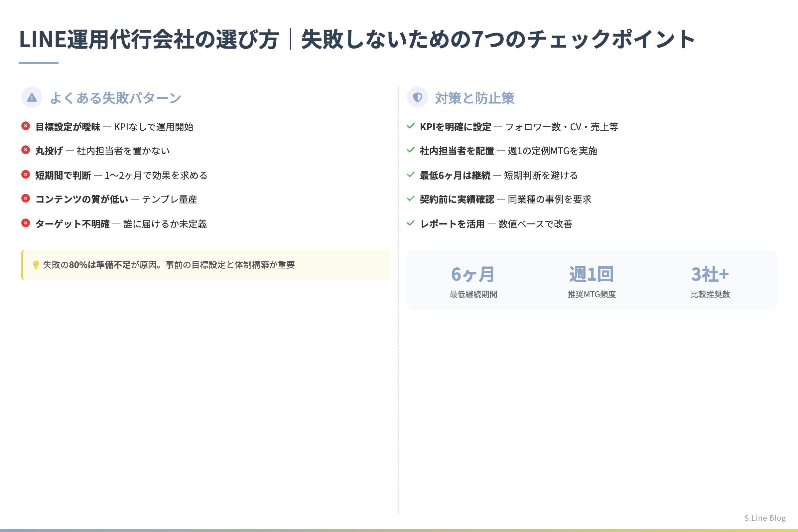Image resolution: width=798 pixels, height=532 pixels.
Task: Click the 6ヶ月 statistic value
Action: tap(473, 274)
